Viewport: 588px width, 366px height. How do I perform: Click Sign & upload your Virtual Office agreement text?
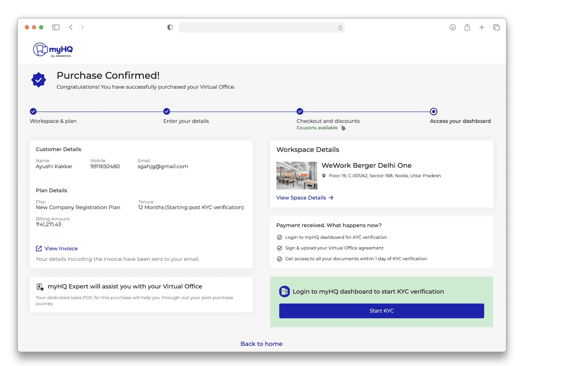click(x=334, y=248)
